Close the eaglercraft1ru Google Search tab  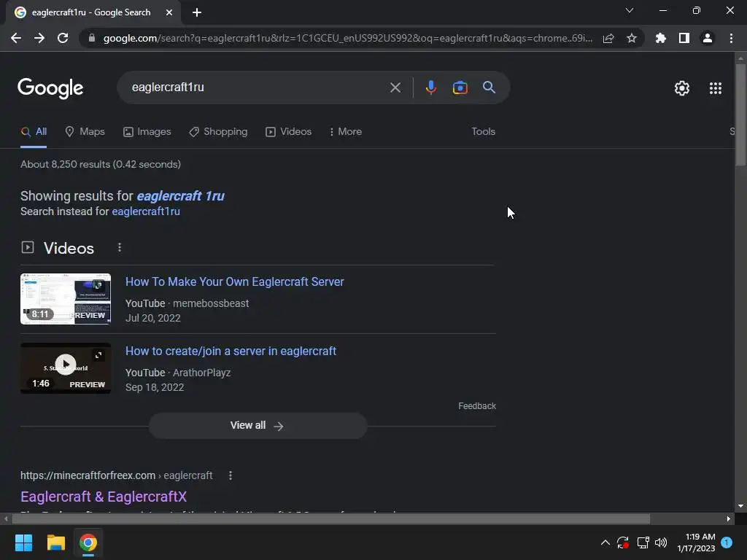pos(169,12)
